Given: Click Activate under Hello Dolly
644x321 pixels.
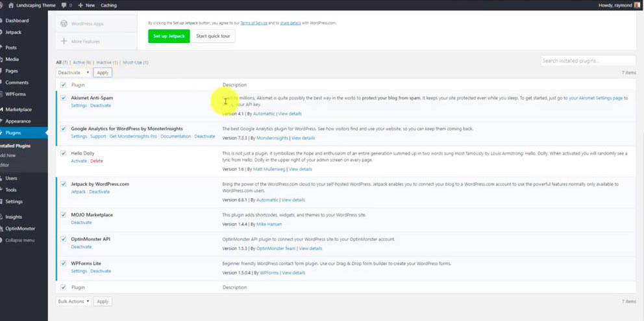Looking at the screenshot, I should 79,161.
